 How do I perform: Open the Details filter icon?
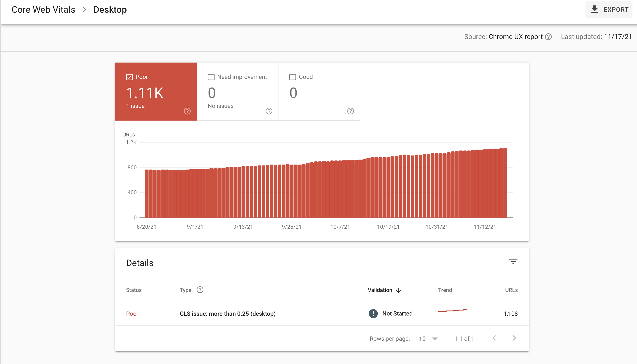[513, 262]
